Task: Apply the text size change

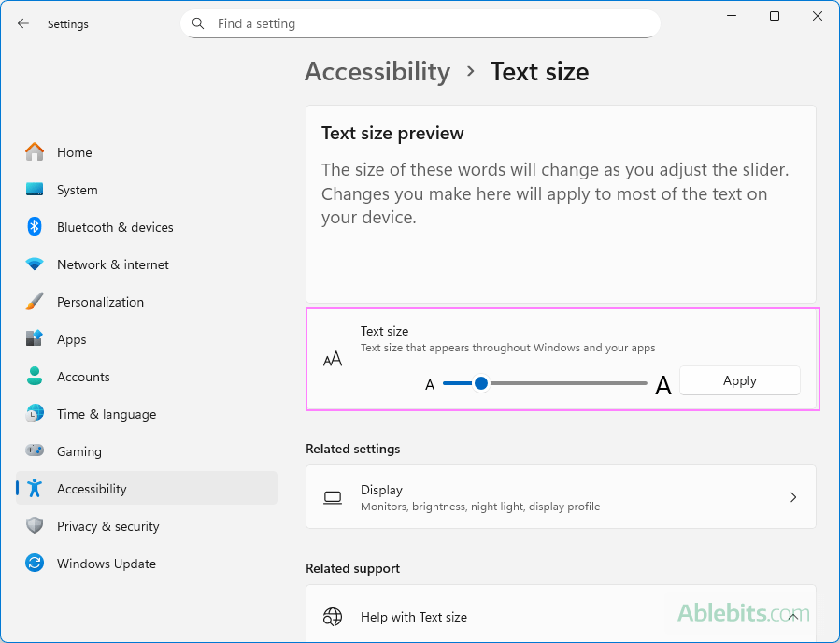Action: [740, 380]
